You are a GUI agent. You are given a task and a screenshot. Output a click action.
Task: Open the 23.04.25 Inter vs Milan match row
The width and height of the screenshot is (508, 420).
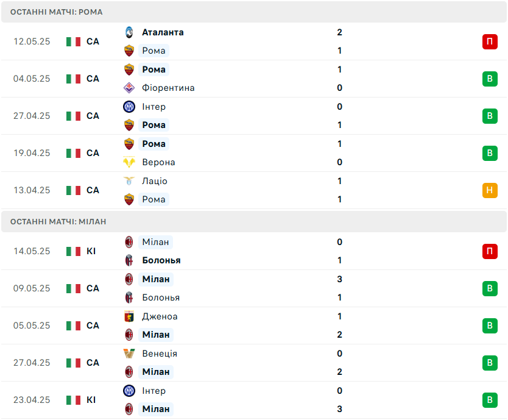254,400
